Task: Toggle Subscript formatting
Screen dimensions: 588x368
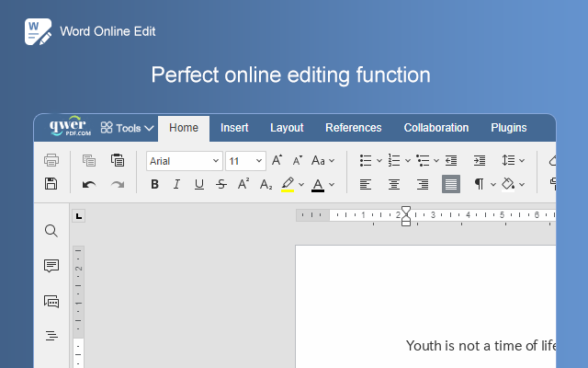Action: pyautogui.click(x=266, y=185)
